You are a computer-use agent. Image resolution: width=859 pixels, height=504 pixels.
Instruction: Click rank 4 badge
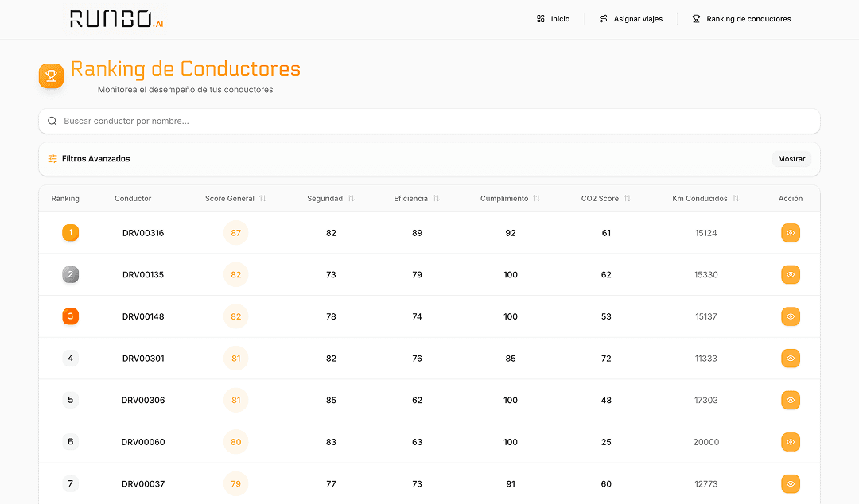pyautogui.click(x=70, y=359)
